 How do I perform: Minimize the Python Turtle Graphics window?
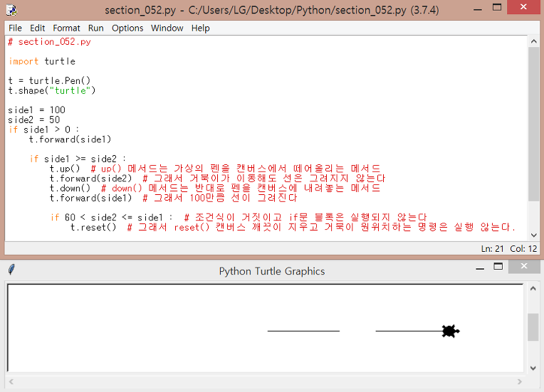[480, 269]
